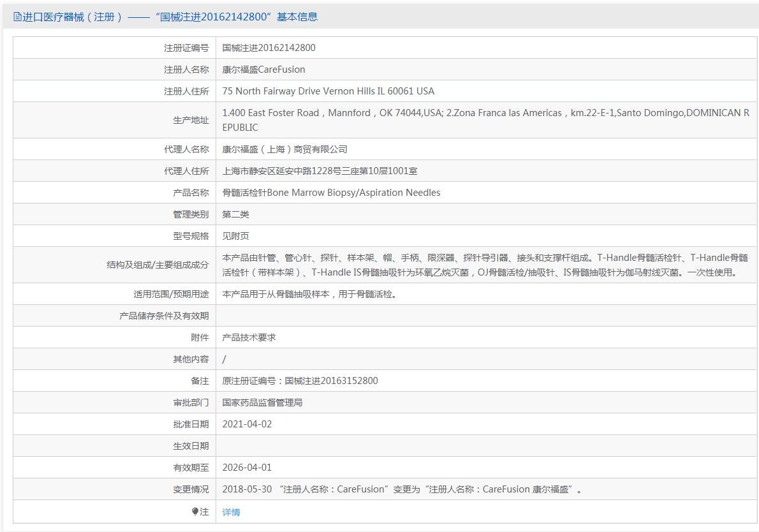Select production address starting with 1.400 East Foster Road
Screen dimensions: 759x532
coord(486,120)
